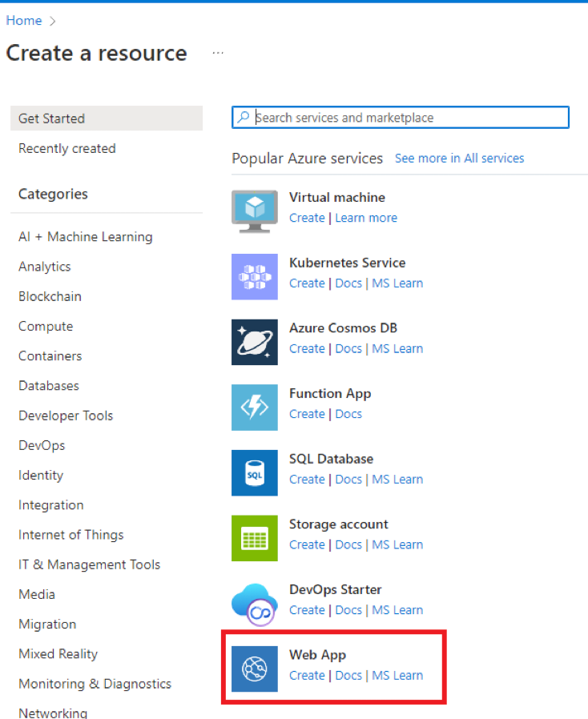The width and height of the screenshot is (588, 719).
Task: Click Create under Web App
Action: click(x=307, y=676)
